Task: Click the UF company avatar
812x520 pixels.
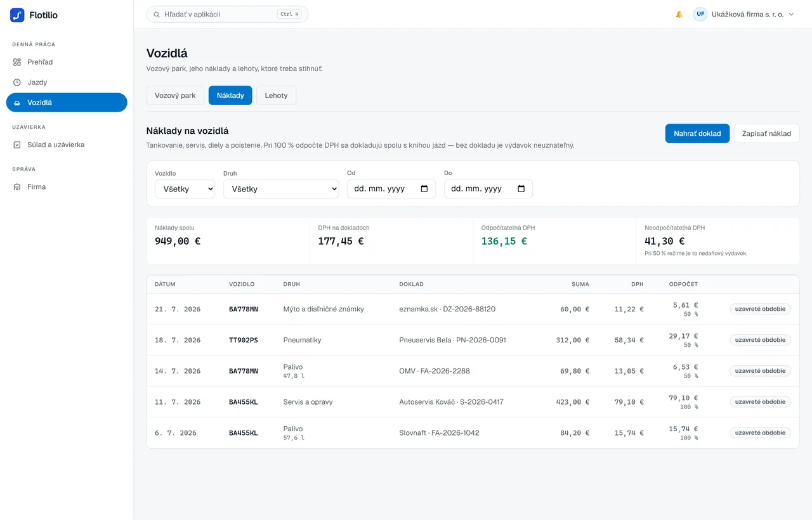Action: (x=700, y=14)
